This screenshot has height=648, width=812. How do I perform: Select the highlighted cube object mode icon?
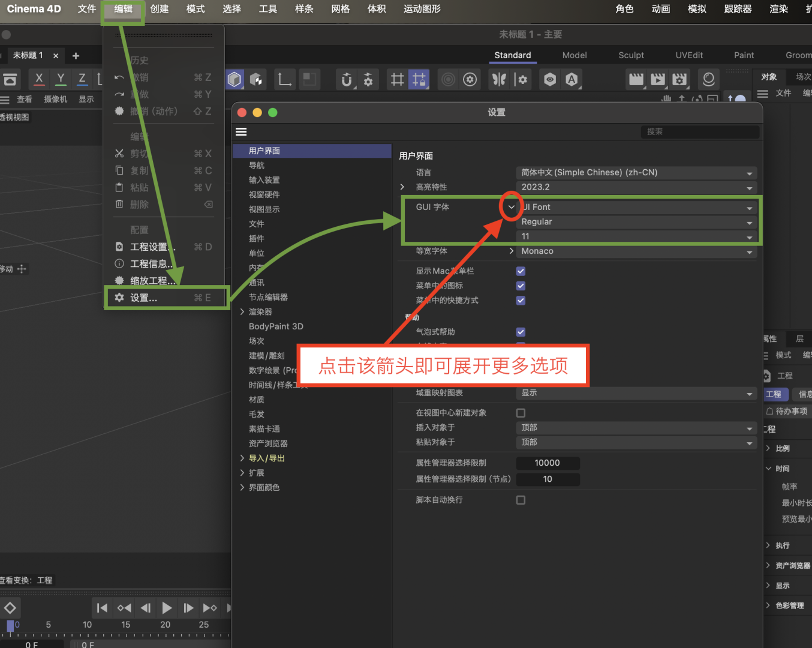click(x=234, y=79)
